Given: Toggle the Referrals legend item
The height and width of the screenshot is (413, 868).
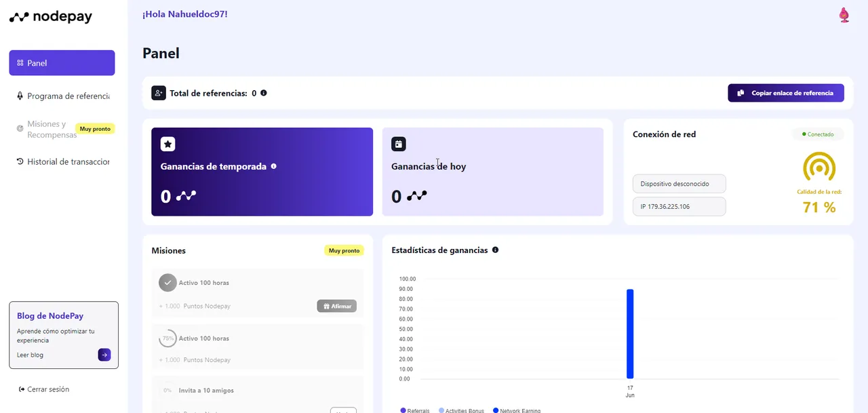Looking at the screenshot, I should 415,410.
